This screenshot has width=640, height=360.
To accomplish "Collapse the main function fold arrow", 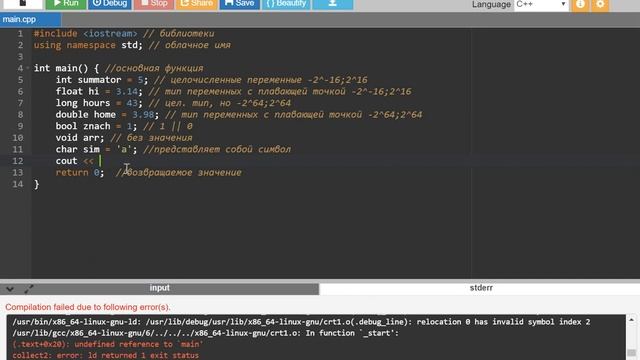I will tap(28, 68).
